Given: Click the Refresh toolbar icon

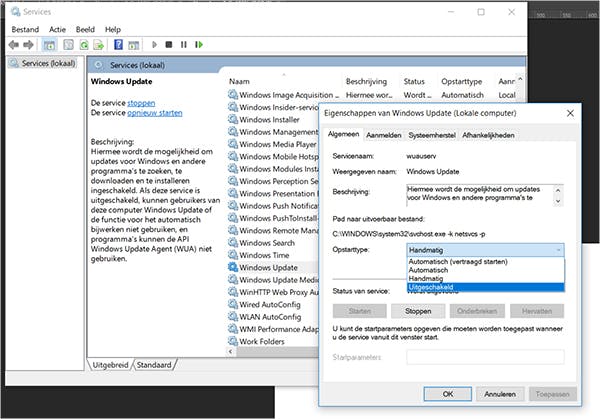Looking at the screenshot, I should pos(84,45).
